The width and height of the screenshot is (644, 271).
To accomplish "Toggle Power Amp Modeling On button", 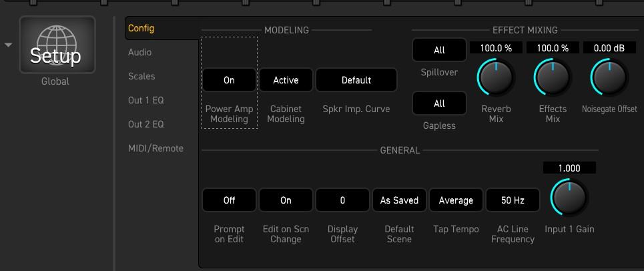I will pos(229,80).
